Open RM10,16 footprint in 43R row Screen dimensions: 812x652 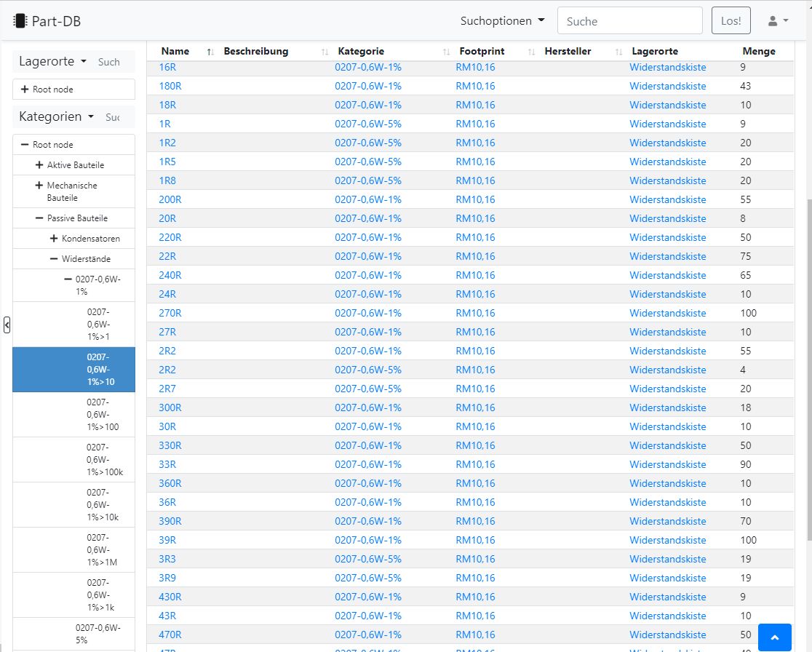(x=475, y=616)
